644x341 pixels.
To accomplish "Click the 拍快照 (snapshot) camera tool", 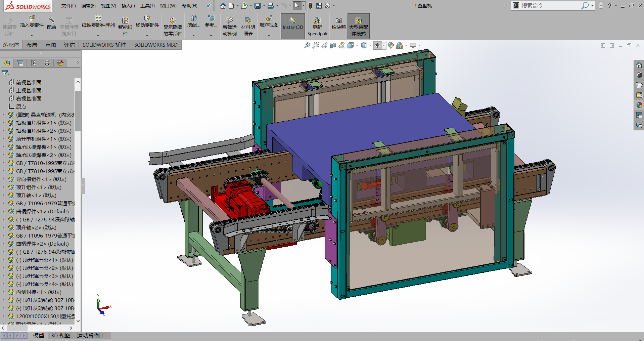I will coord(338,24).
